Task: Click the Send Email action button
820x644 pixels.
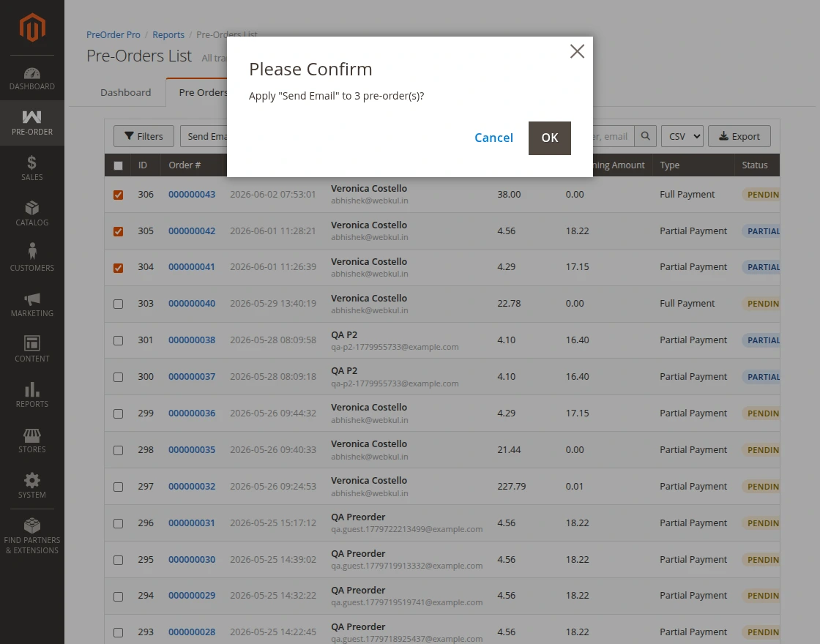Action: [204, 136]
